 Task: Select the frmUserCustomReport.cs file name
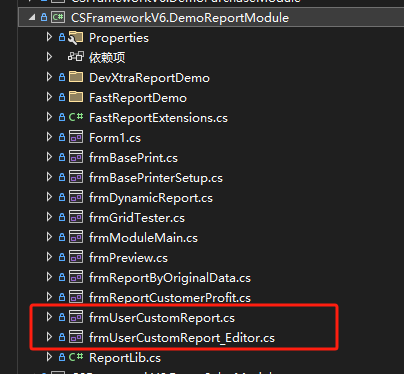162,318
